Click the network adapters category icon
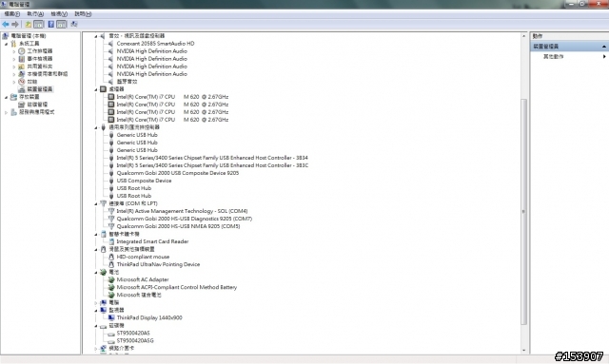The width and height of the screenshot is (609, 364). [103, 348]
